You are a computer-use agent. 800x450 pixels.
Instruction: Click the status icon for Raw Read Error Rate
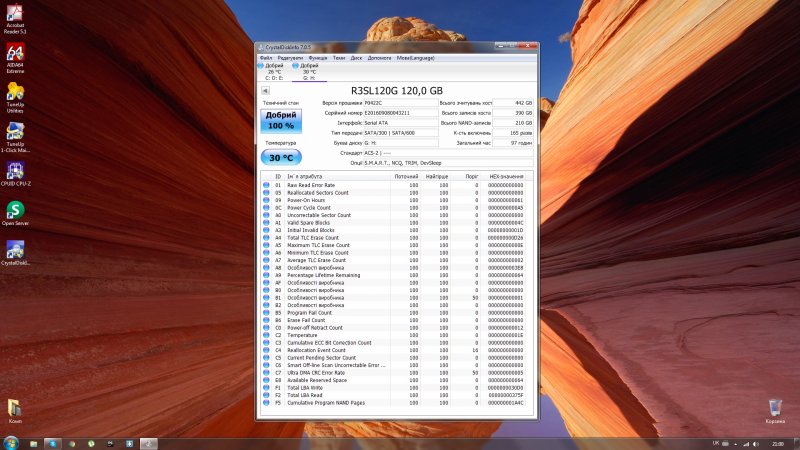[x=266, y=185]
